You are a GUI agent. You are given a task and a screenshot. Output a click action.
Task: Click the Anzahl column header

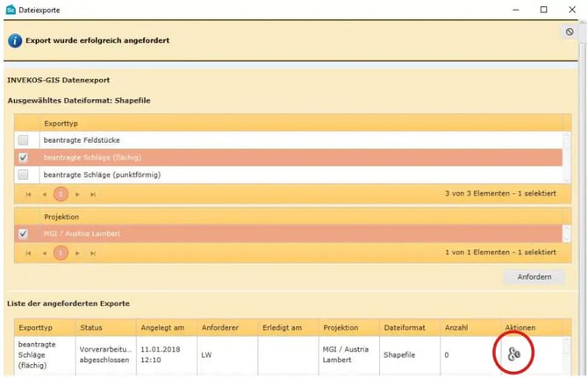pos(470,327)
